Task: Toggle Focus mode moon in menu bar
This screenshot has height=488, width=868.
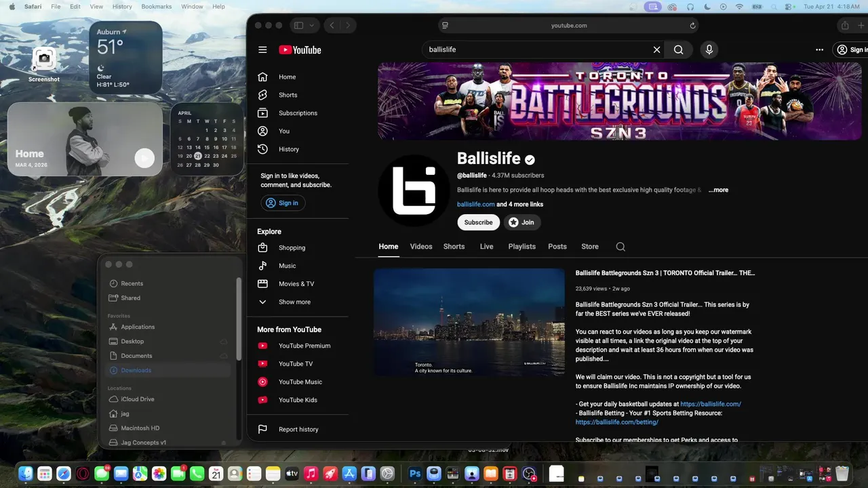Action: pos(707,6)
